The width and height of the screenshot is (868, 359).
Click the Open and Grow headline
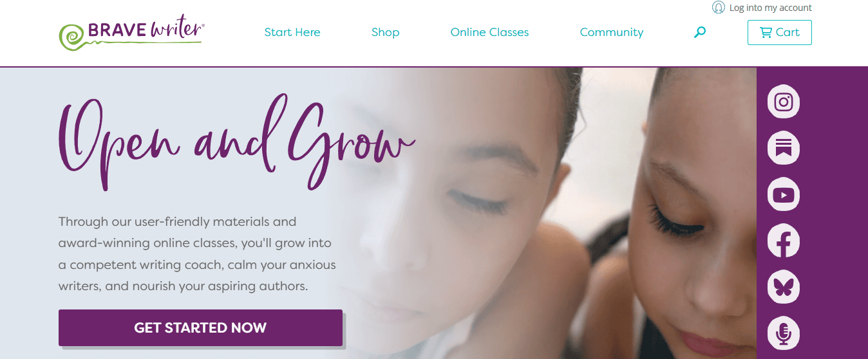coord(236,142)
